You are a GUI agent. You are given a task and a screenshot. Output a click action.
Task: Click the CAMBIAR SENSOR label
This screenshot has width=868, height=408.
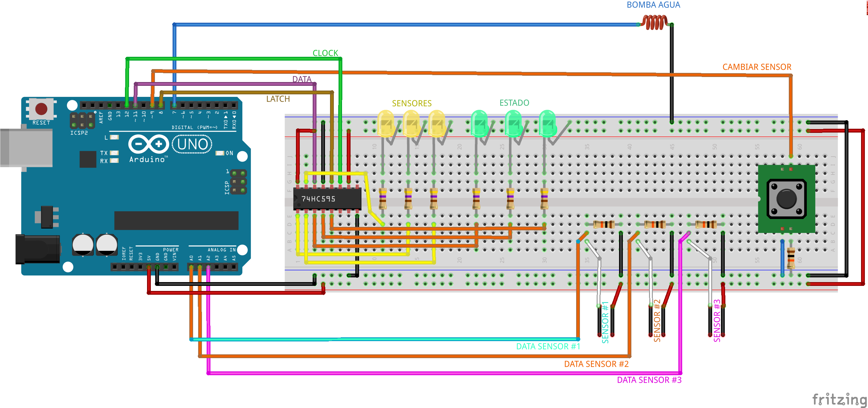[757, 67]
